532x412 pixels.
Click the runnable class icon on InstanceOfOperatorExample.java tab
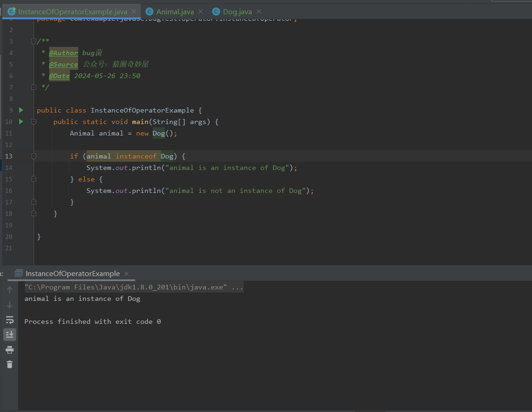click(x=11, y=11)
